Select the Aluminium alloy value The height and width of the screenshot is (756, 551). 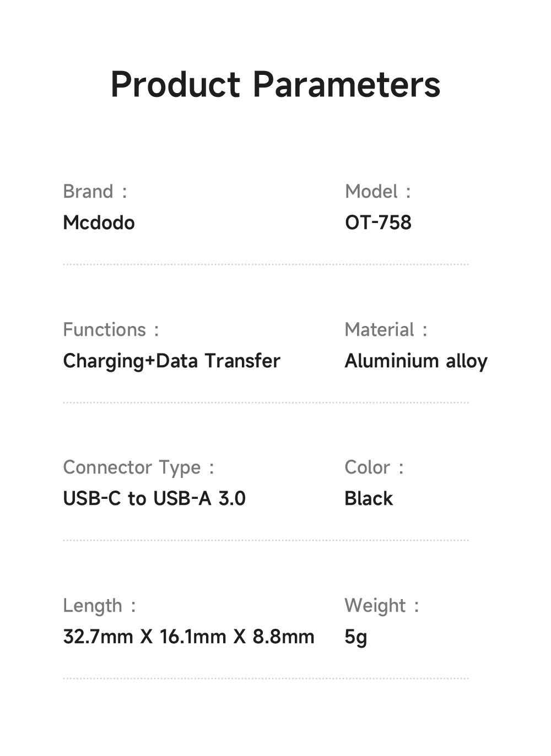[x=416, y=361]
